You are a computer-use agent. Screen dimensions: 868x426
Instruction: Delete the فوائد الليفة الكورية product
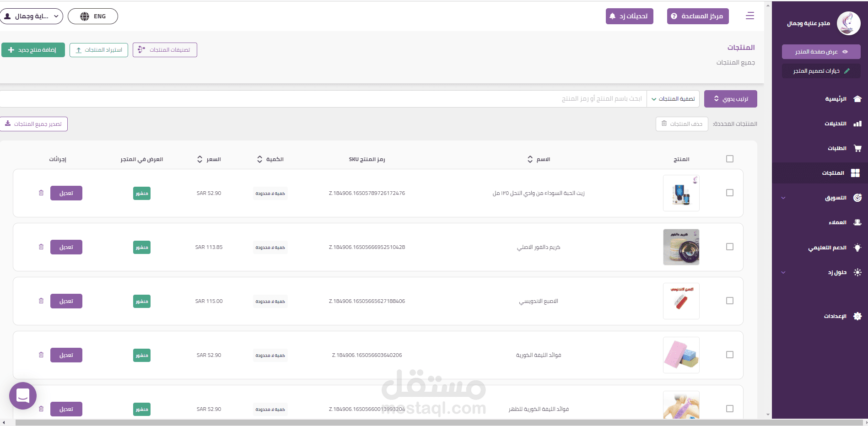click(41, 355)
